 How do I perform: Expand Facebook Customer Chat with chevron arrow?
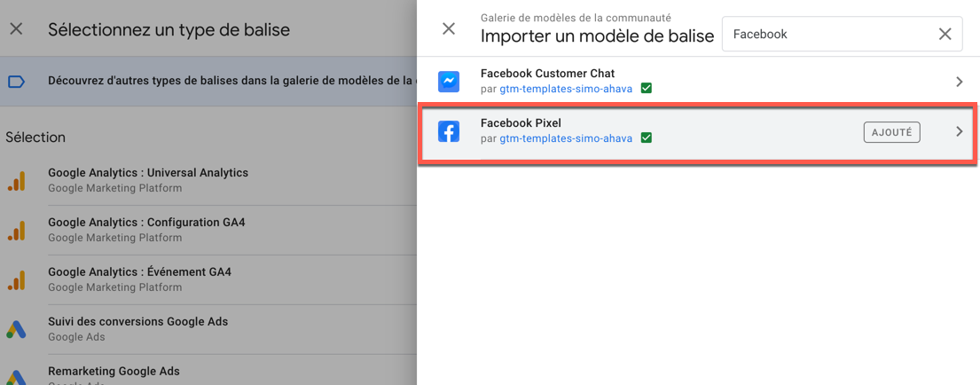click(959, 82)
